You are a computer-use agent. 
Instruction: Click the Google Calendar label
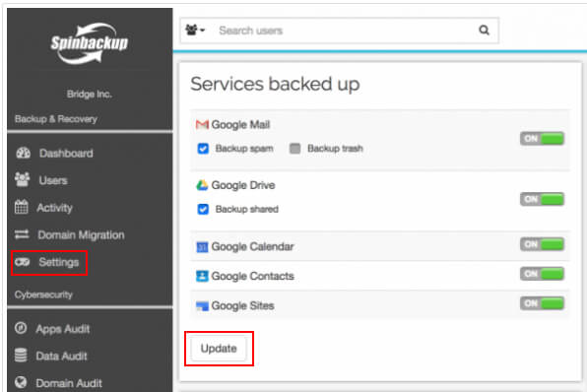(252, 247)
